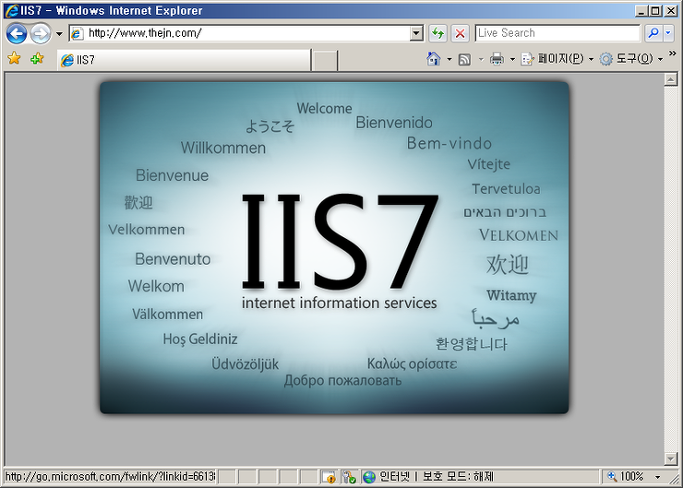
Task: Click the Live Search input box
Action: 558,33
